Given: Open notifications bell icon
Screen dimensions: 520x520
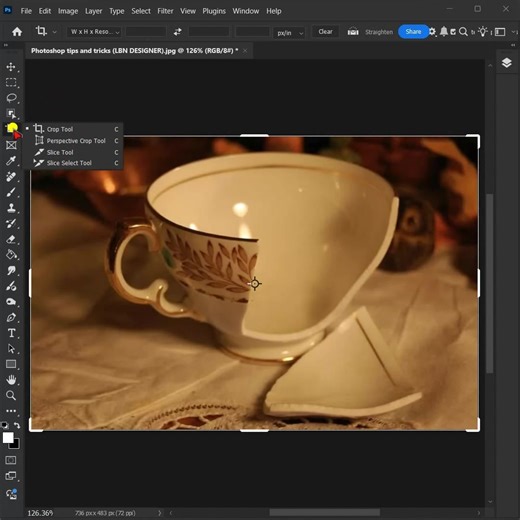Looking at the screenshot, I should point(444,32).
